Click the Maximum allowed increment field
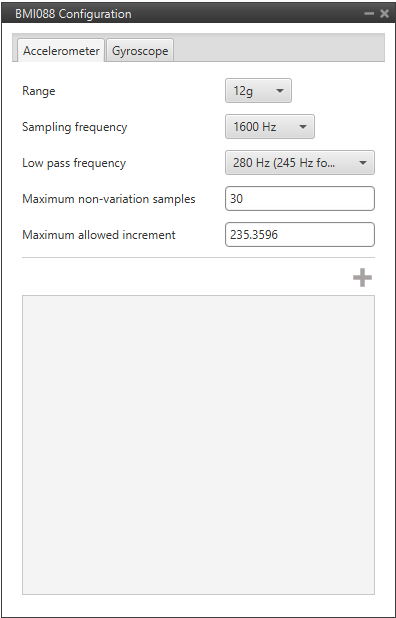Screen dimensions: 396x618 click(x=300, y=235)
